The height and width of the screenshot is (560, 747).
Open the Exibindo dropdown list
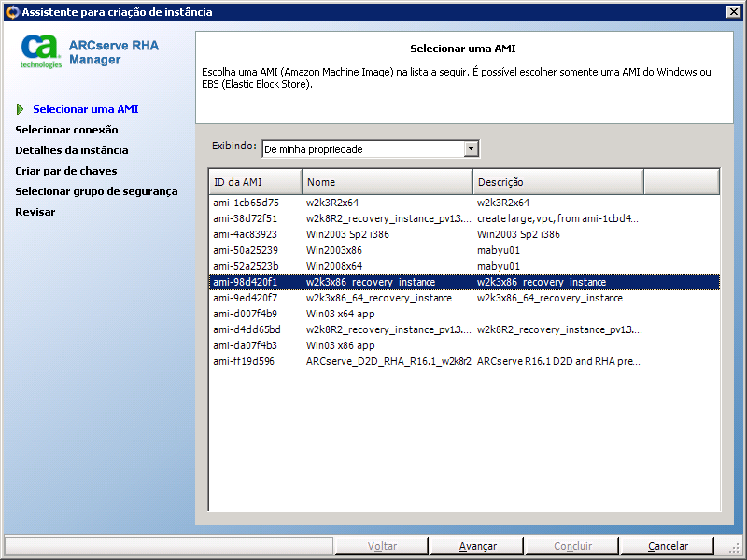[x=472, y=148]
